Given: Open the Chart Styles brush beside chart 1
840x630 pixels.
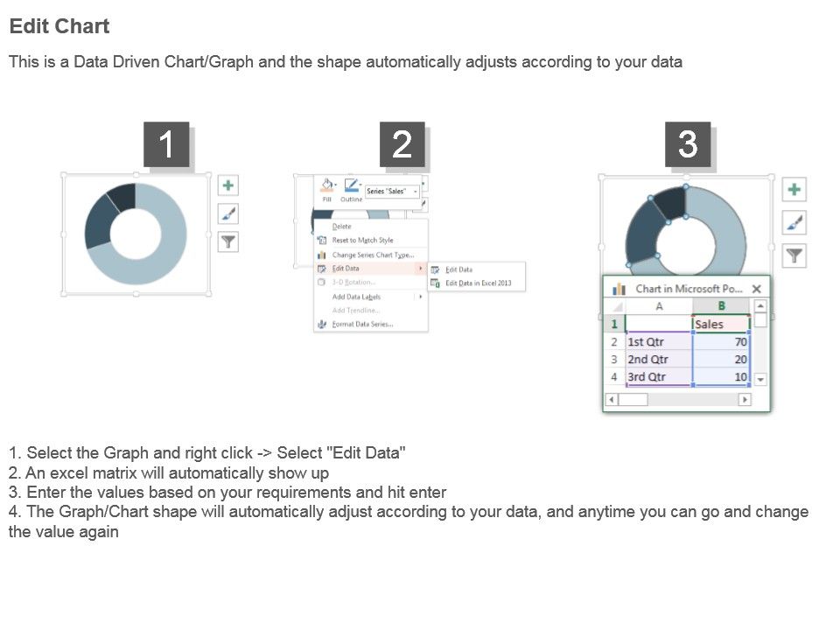Looking at the screenshot, I should (x=228, y=213).
